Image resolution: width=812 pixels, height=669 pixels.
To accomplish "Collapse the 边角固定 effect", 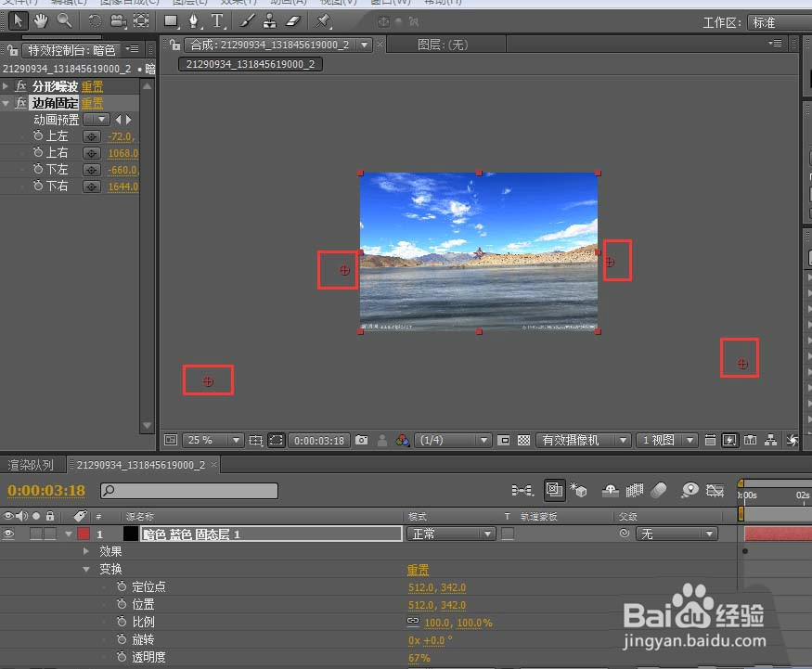I will point(6,103).
